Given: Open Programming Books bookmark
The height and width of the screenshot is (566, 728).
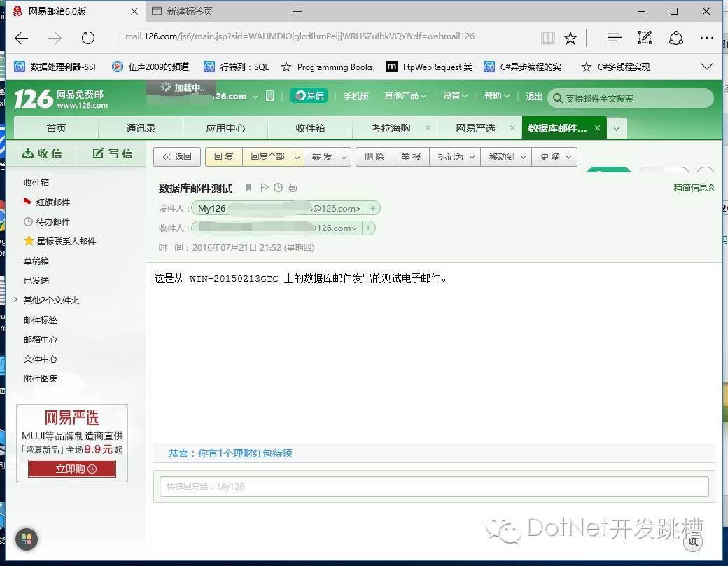Looking at the screenshot, I should (x=328, y=67).
